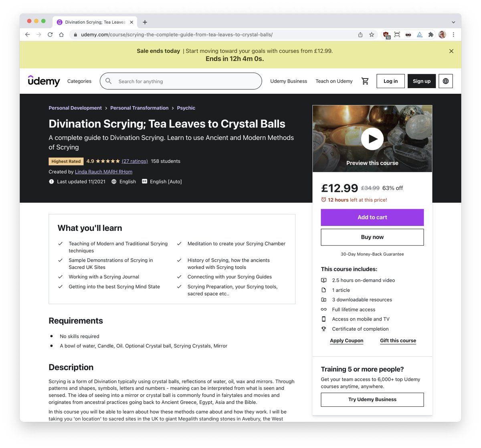Play the course preview video

[x=372, y=139]
